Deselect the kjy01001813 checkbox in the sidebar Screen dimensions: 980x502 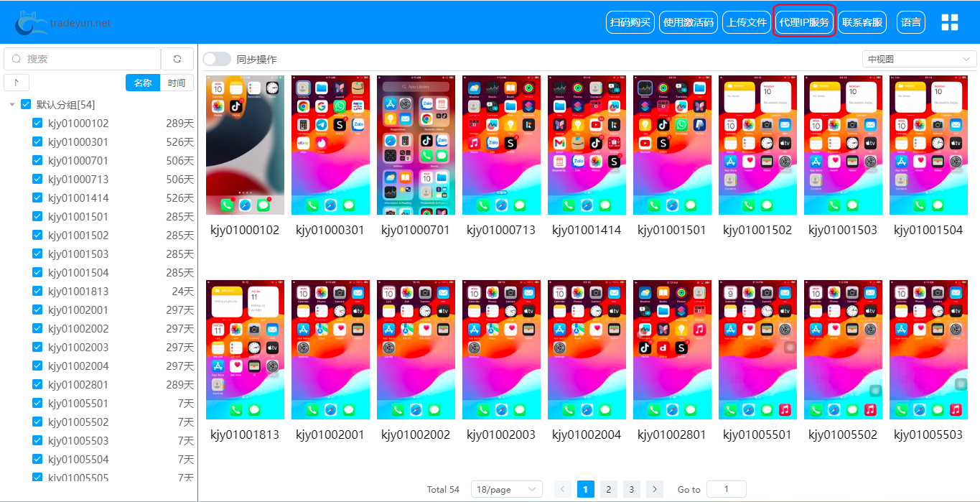[37, 291]
